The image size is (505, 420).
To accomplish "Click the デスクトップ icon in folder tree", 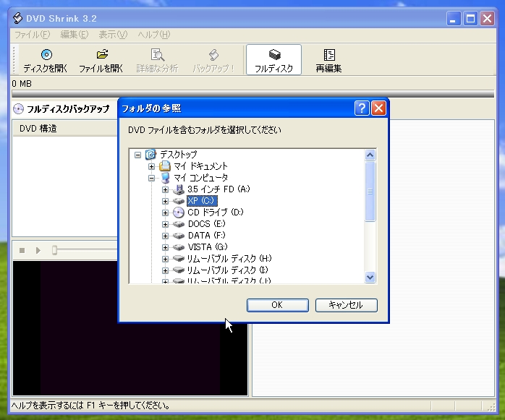I will point(150,155).
